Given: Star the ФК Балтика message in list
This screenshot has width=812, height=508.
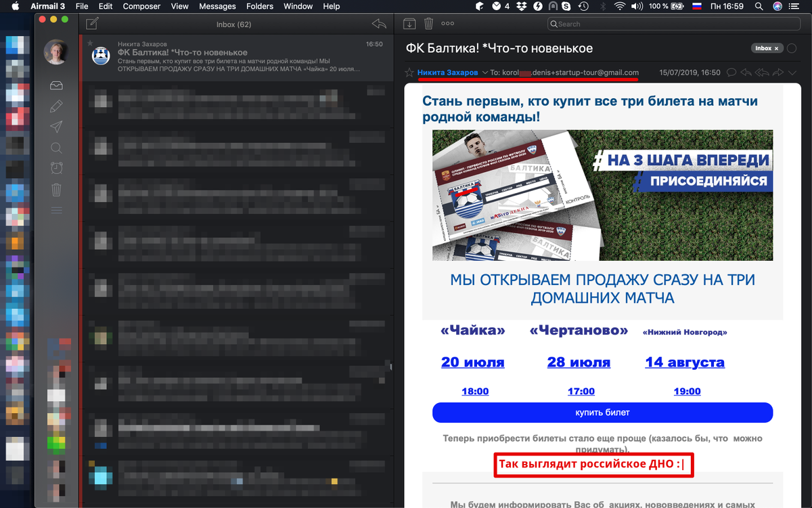Looking at the screenshot, I should 91,43.
